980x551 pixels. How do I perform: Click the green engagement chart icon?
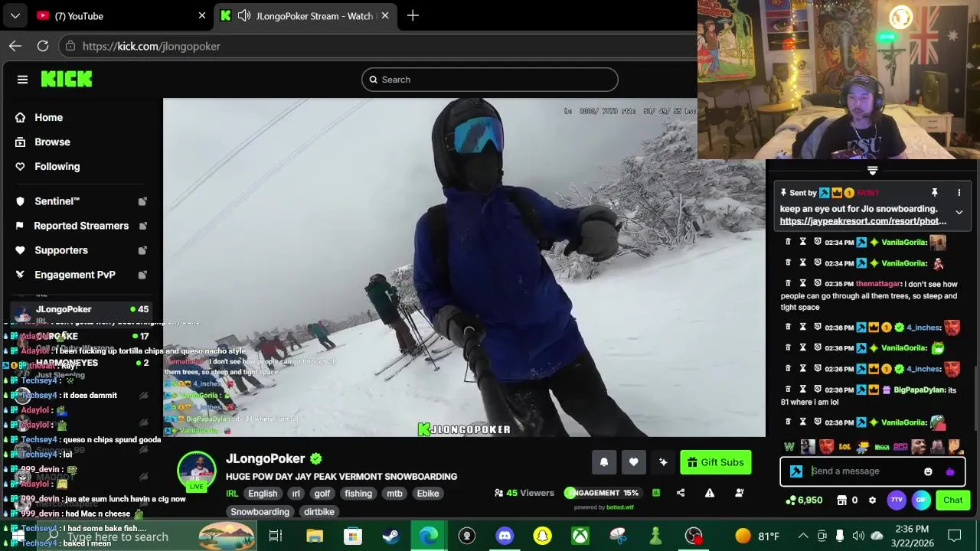(x=655, y=493)
